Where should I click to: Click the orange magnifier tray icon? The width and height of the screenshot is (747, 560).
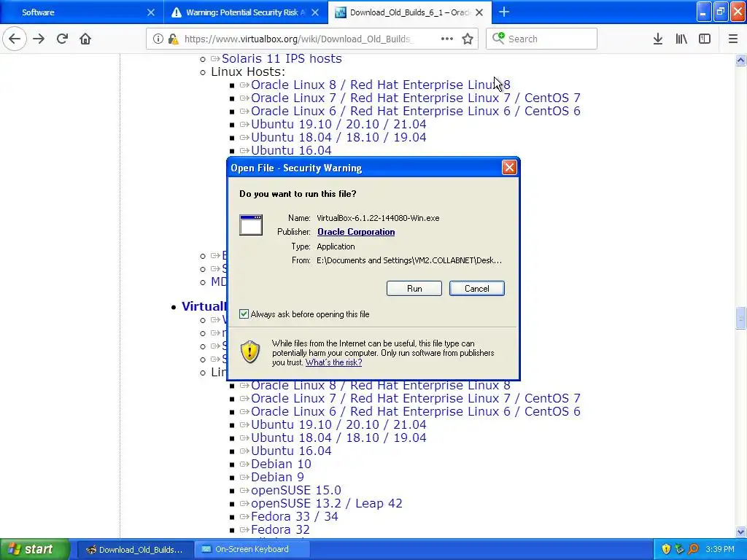[x=693, y=550]
